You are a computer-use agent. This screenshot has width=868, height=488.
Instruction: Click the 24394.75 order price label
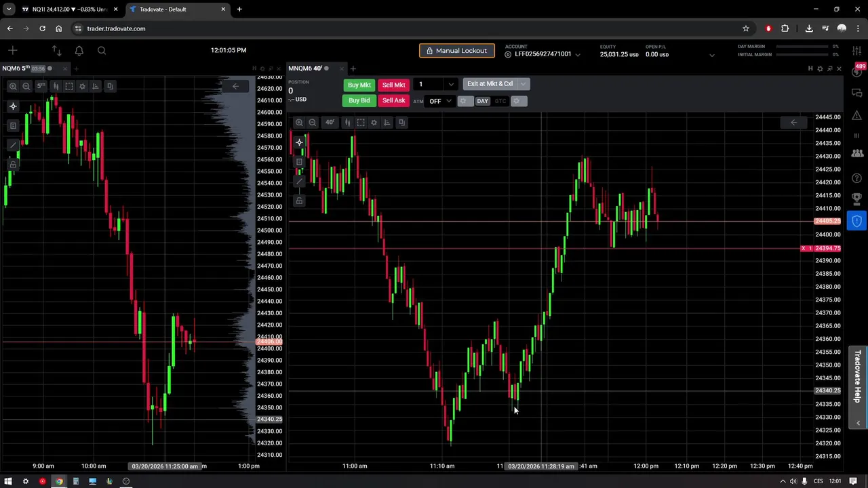[x=827, y=249]
